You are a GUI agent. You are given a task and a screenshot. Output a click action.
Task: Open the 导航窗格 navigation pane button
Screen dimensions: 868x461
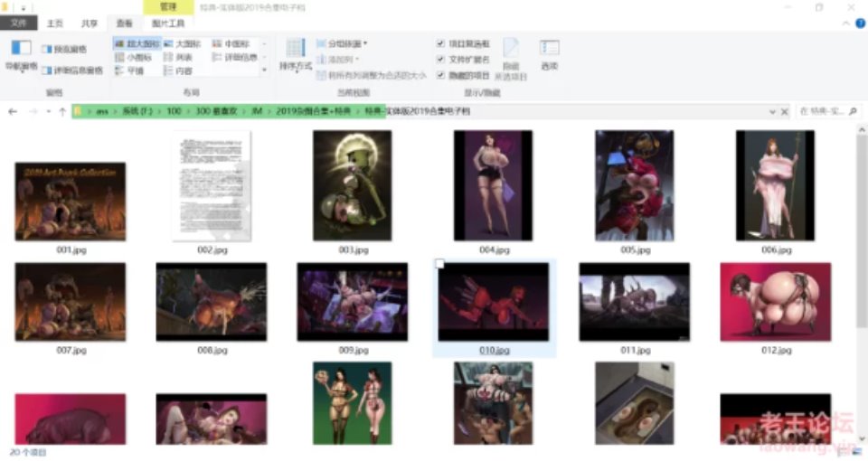click(x=21, y=55)
